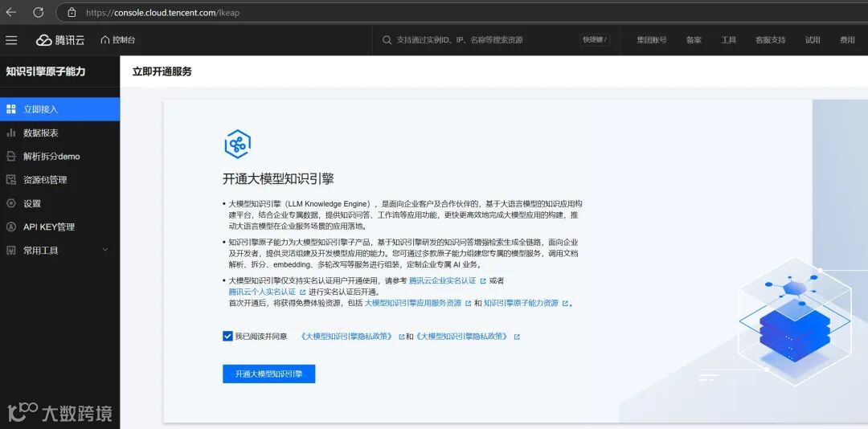This screenshot has height=429, width=868.
Task: Open first 《大模型知识引擎隐私政策》 link
Action: coord(347,336)
